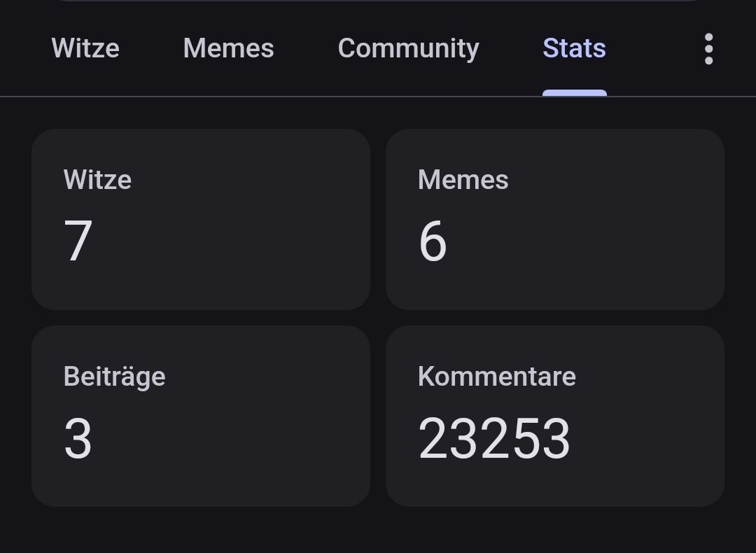Open the Memes statistics card
756x553 pixels.
point(554,219)
